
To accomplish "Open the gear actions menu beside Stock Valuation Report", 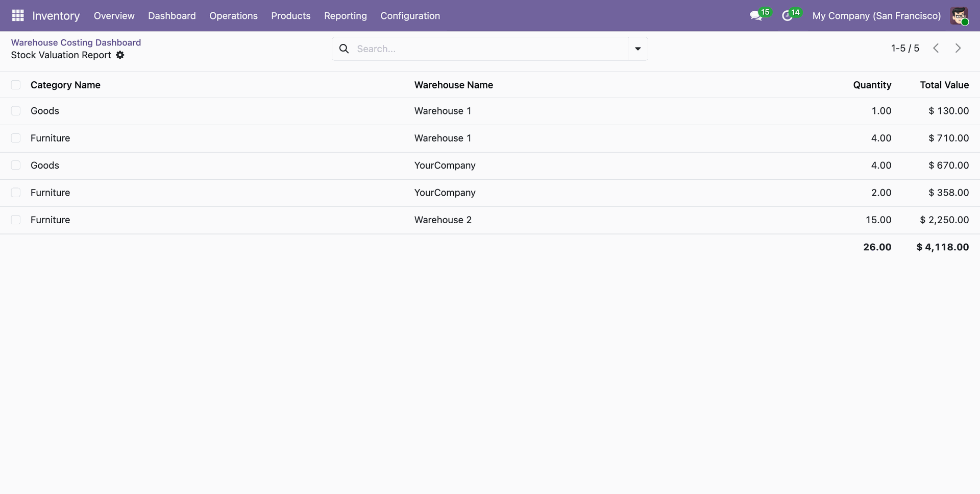I will pos(120,55).
